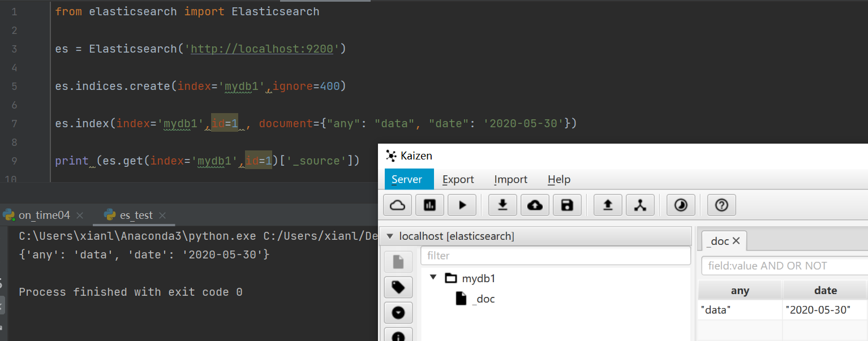The height and width of the screenshot is (341, 868).
Task: Click the tag sidebar icon in Kaizen
Action: click(x=398, y=287)
